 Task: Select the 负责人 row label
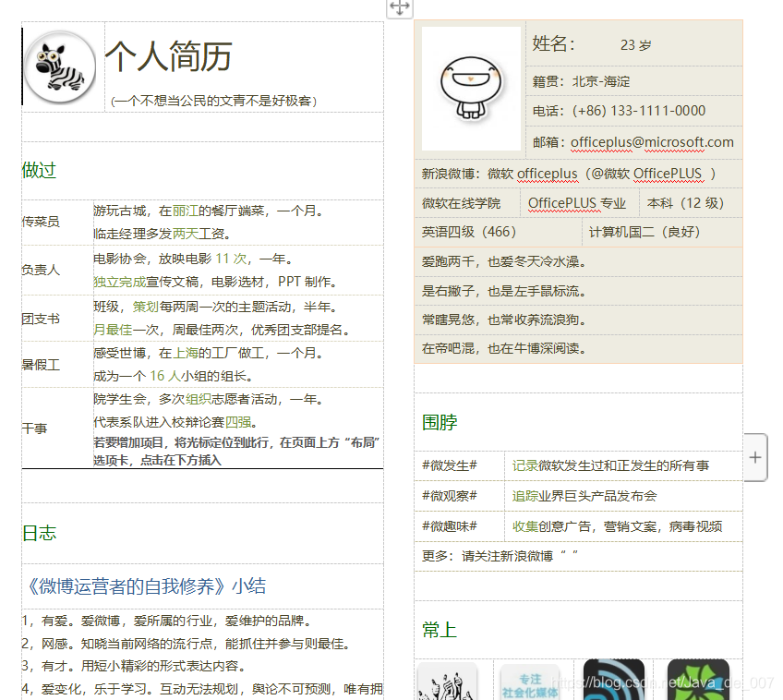pos(41,270)
